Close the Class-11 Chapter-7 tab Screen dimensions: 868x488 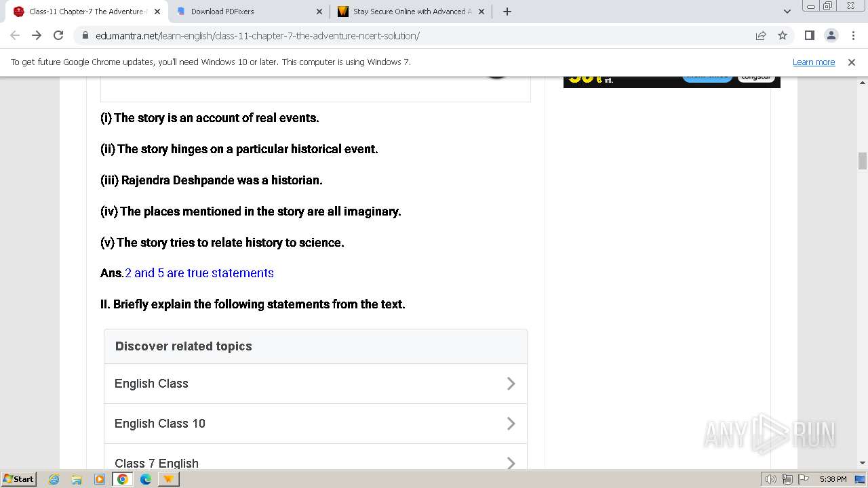pos(157,12)
